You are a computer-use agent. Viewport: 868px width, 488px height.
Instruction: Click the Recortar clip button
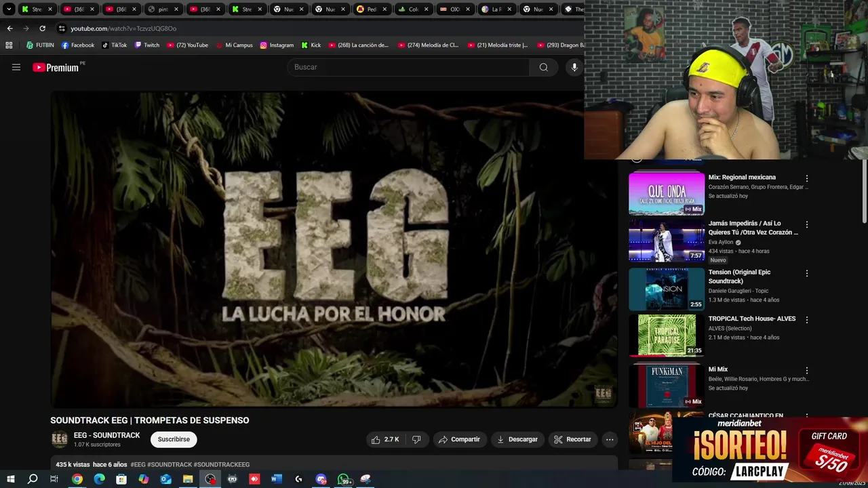(x=572, y=439)
